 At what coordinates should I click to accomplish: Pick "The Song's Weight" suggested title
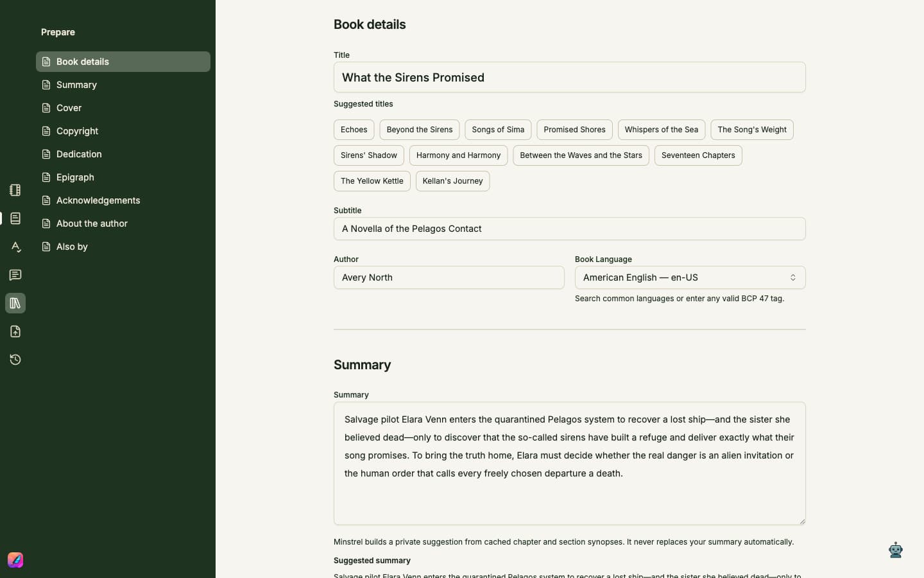coord(752,130)
